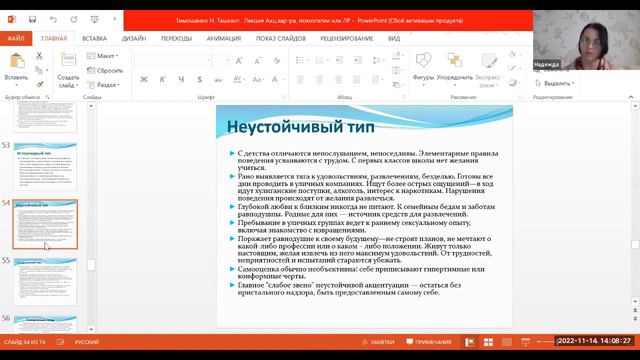Create a new slide with Создать слайд

click(68, 70)
